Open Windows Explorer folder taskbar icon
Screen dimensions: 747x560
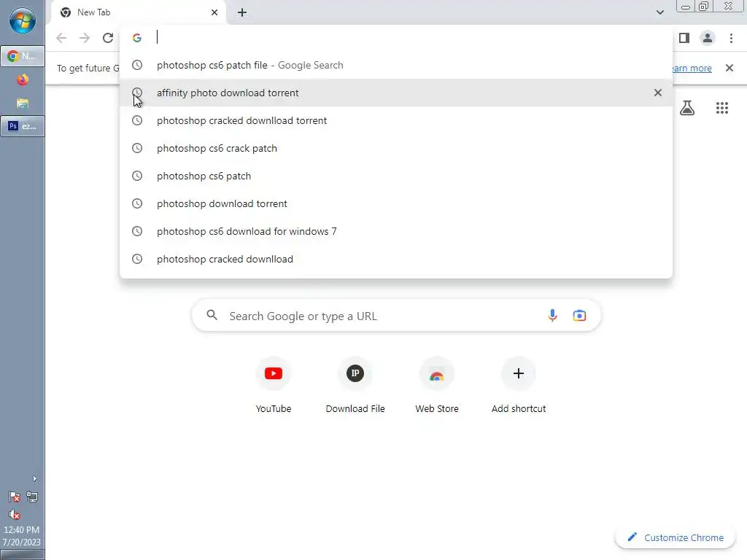tap(23, 103)
